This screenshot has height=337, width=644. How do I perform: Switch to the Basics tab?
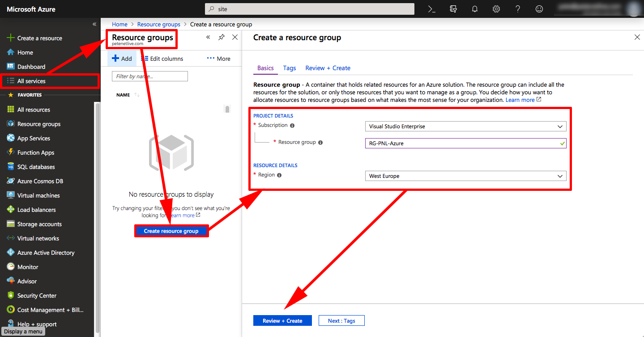point(265,68)
